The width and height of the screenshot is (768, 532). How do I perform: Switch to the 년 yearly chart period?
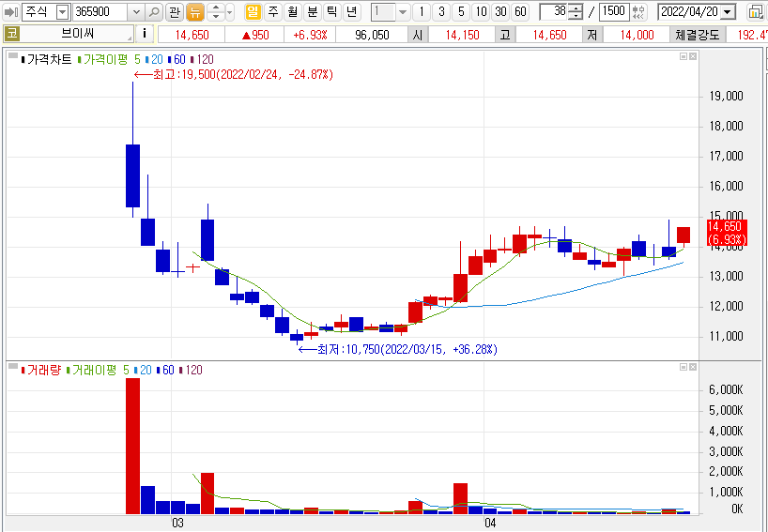pyautogui.click(x=351, y=12)
